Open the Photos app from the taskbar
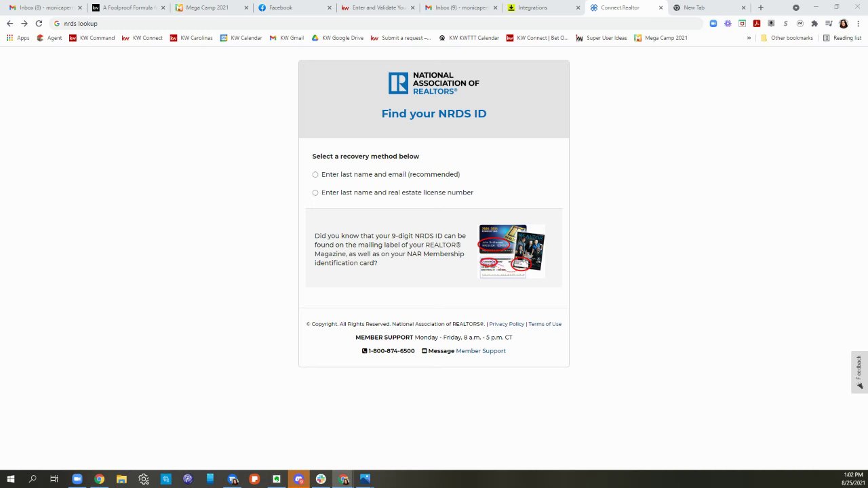 (366, 479)
